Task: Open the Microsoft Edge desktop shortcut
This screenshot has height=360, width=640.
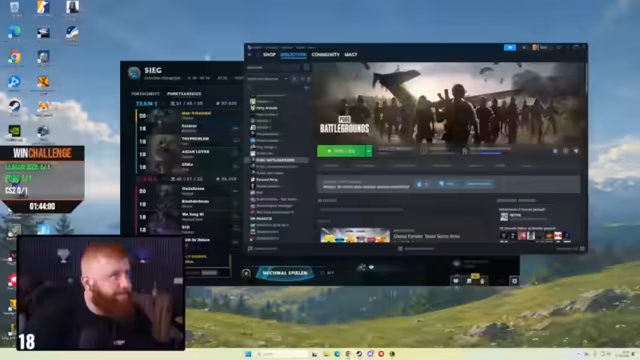Action: pyautogui.click(x=14, y=31)
